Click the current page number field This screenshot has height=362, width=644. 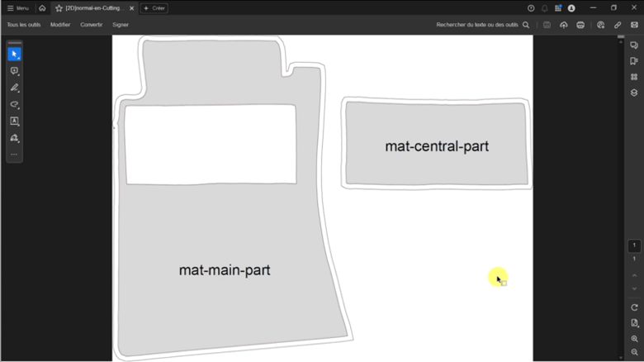pos(634,245)
